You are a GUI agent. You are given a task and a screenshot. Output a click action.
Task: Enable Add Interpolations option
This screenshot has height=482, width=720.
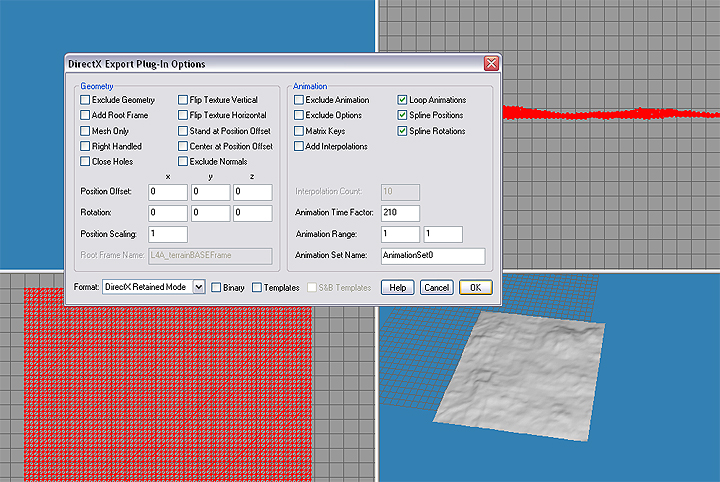coord(299,146)
